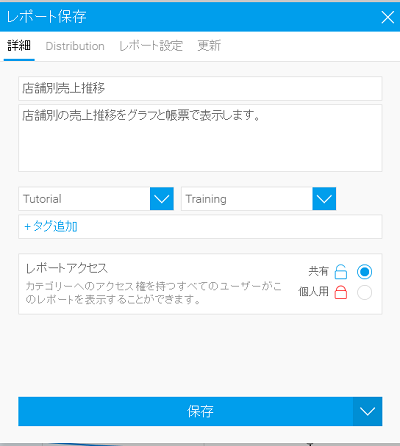This screenshot has width=400, height=446.
Task: Go to the 更新 tab
Action: point(209,46)
